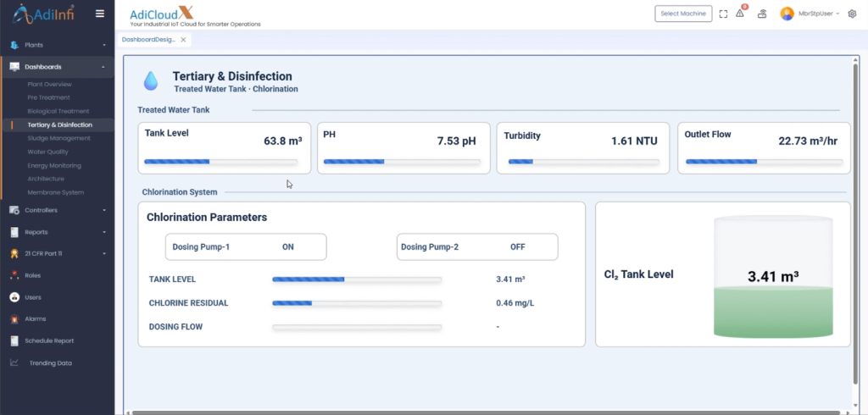Click the Select Machine button
Image resolution: width=868 pixels, height=415 pixels.
coord(683,14)
